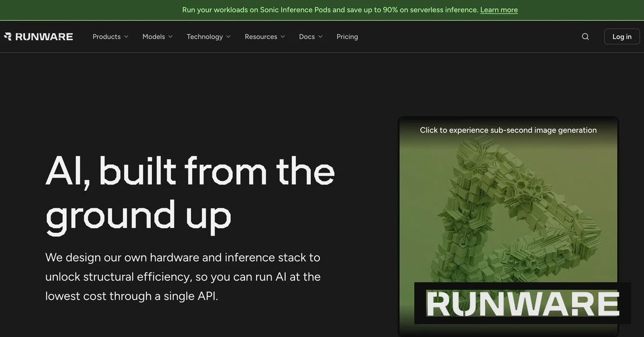Open the search magnifier icon
This screenshot has height=337, width=644.
(586, 36)
